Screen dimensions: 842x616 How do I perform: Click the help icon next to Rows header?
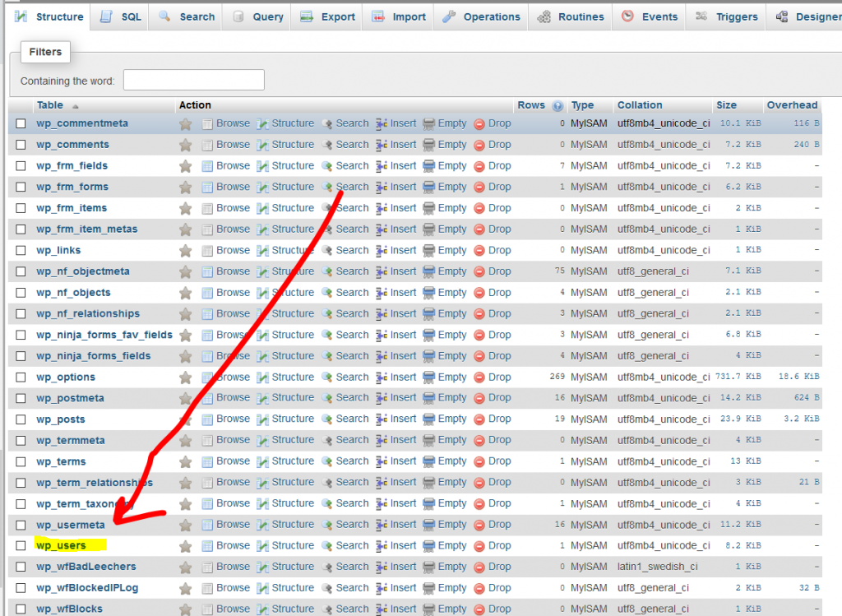pos(558,106)
